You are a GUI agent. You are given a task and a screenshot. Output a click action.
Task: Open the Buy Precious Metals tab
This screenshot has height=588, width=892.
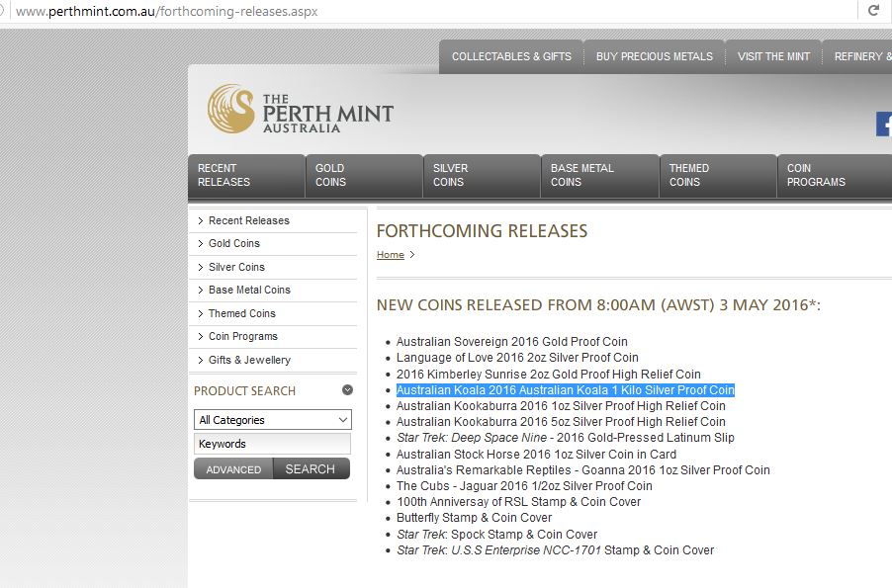point(654,56)
